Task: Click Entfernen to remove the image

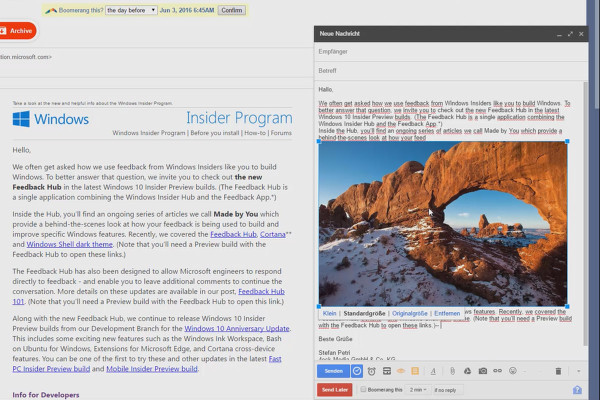Action: [x=447, y=313]
